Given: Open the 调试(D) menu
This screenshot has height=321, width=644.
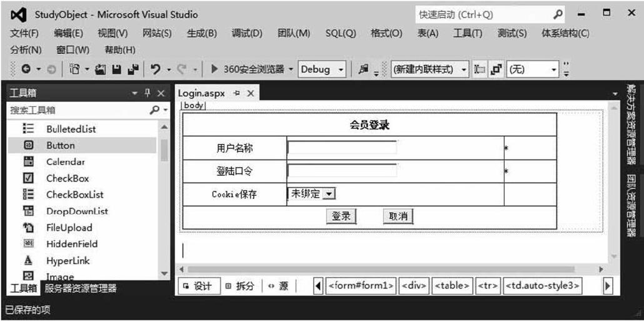Looking at the screenshot, I should (x=246, y=34).
